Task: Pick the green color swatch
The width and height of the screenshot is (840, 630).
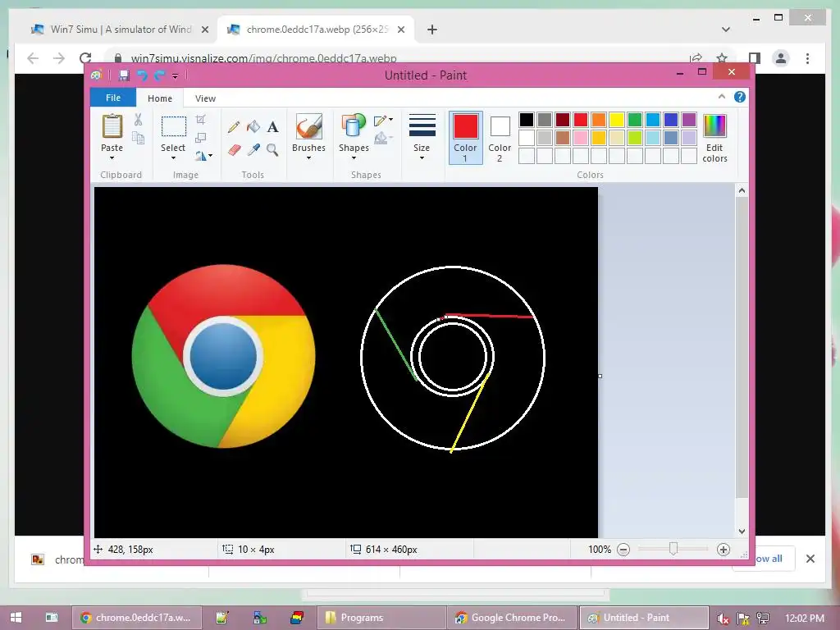Action: point(634,120)
